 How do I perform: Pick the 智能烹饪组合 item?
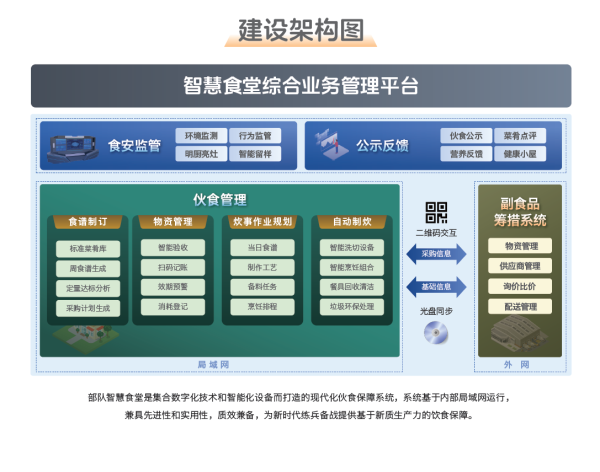(x=352, y=268)
